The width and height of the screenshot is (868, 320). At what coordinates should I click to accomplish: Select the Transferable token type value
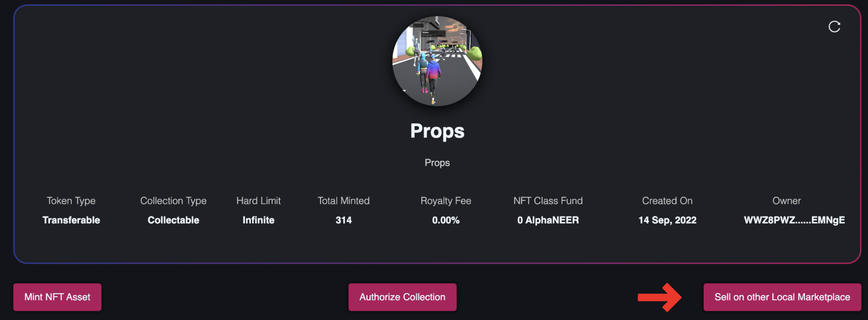coord(71,220)
